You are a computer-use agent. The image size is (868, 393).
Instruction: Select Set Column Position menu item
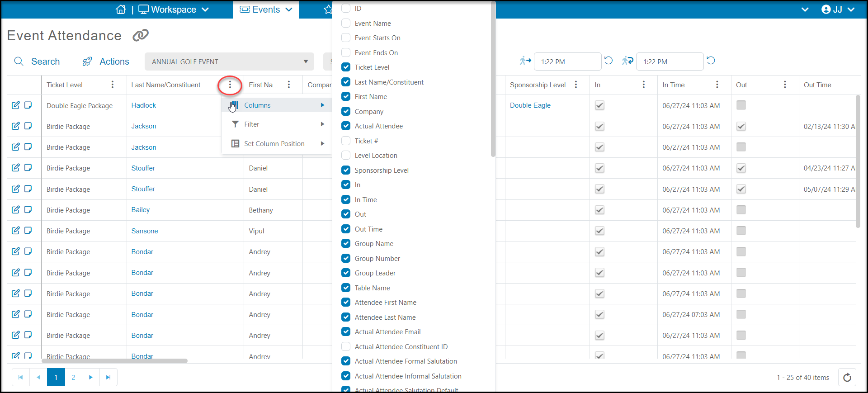(277, 144)
